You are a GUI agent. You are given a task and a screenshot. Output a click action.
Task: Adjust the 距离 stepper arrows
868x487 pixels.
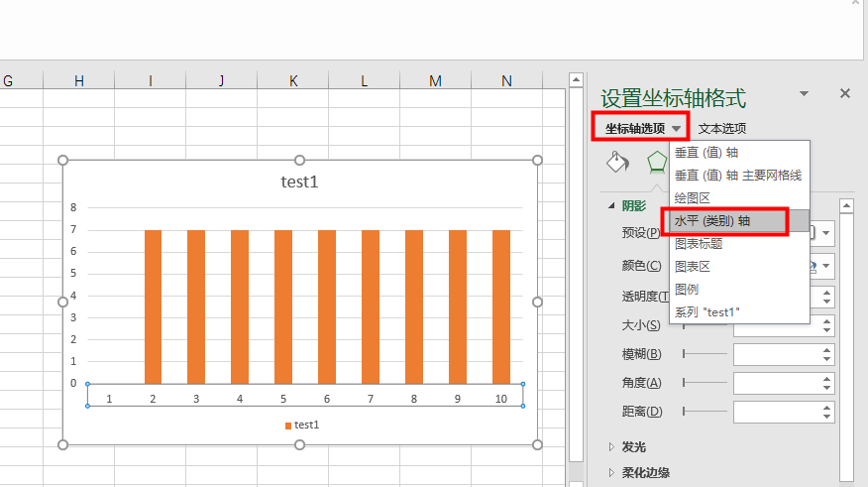coord(826,412)
